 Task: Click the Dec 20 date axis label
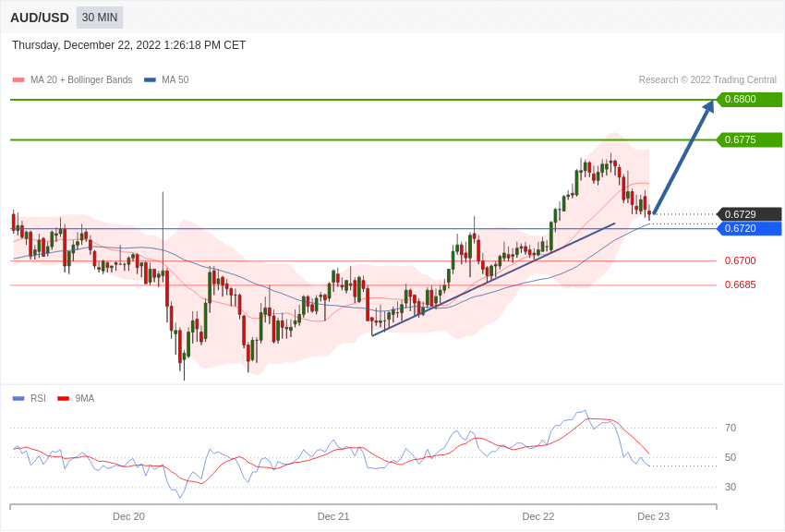[x=128, y=516]
